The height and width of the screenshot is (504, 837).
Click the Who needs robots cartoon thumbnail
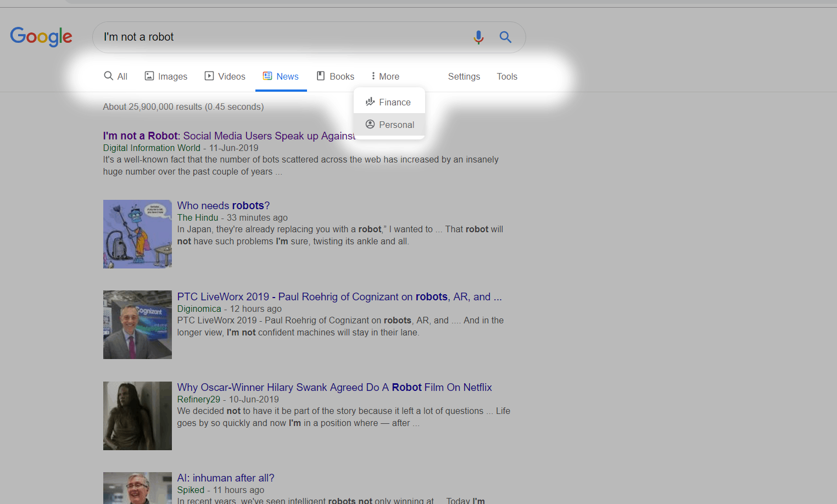pos(137,234)
